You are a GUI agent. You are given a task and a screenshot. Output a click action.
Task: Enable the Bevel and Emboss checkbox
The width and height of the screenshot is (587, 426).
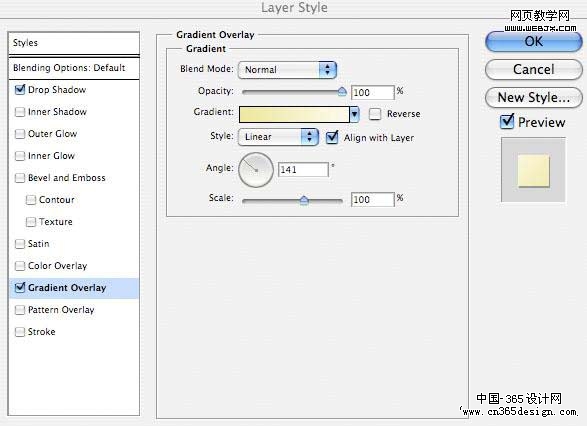click(x=20, y=178)
